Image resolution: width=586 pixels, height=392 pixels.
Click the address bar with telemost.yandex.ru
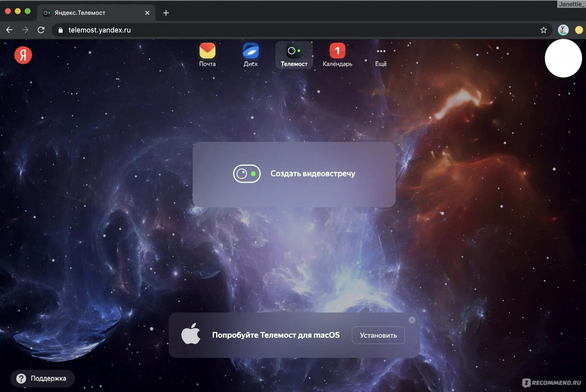(x=302, y=30)
